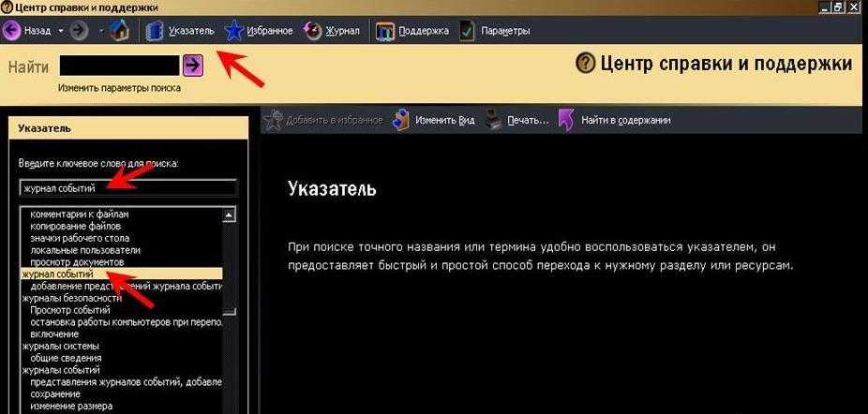Select highlighted журнал событий entry
868x414 pixels.
121,274
